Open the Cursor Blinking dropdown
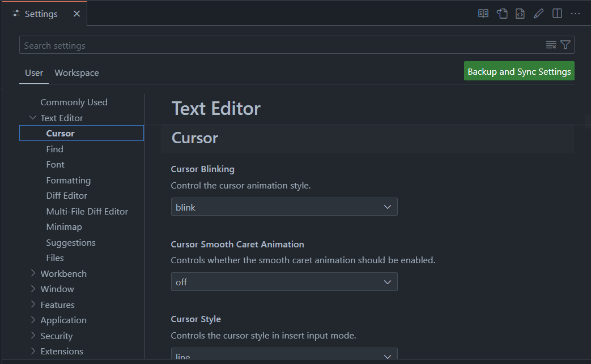This screenshot has height=364, width=591. 284,207
